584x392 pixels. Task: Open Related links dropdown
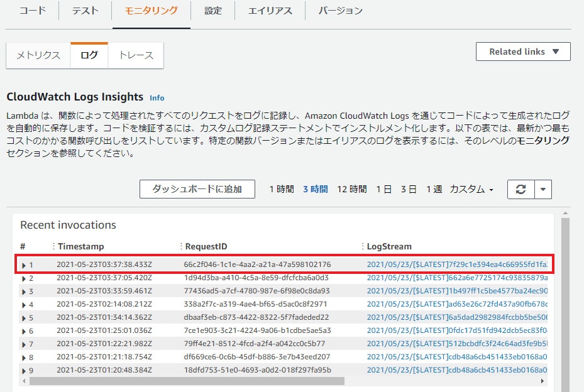[523, 52]
